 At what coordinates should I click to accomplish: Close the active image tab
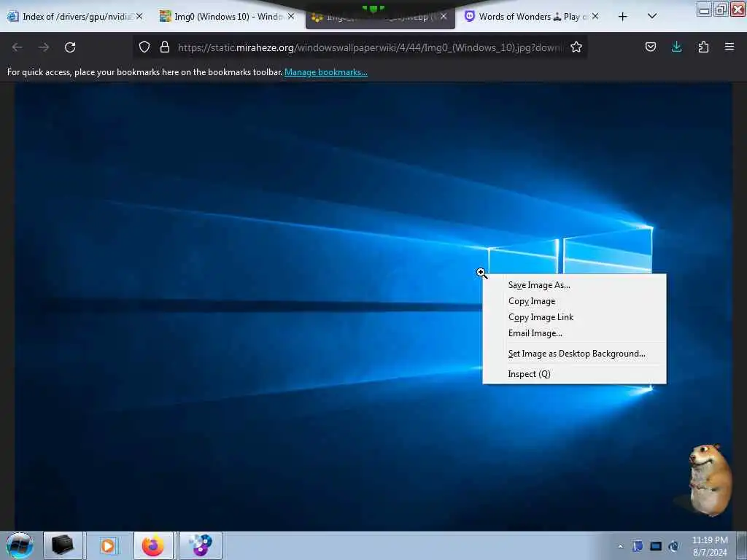[444, 16]
